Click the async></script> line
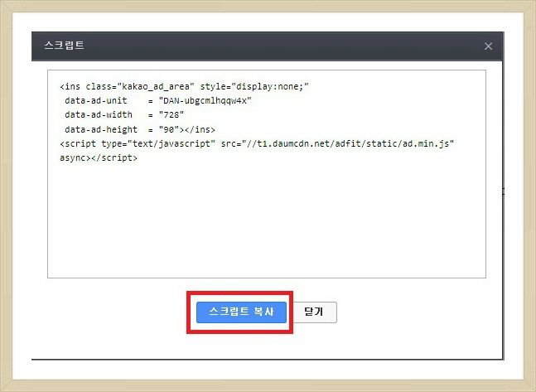Screen dimensions: 536x392 tap(99, 158)
